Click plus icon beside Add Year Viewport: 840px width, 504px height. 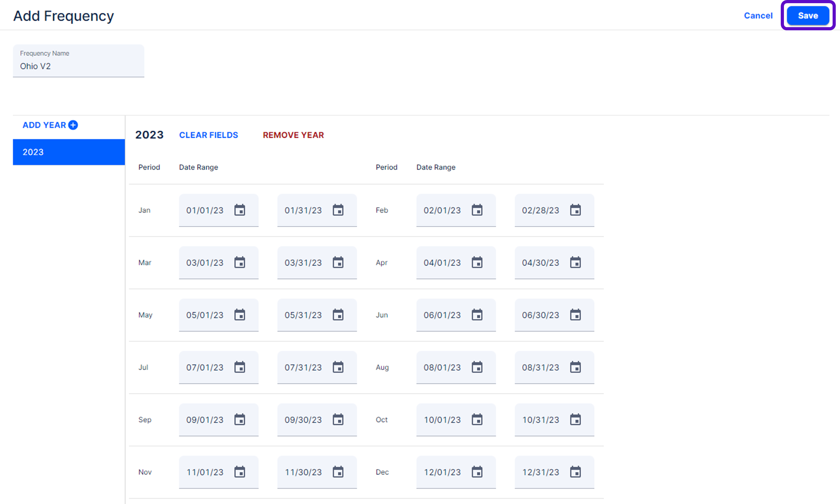[73, 125]
